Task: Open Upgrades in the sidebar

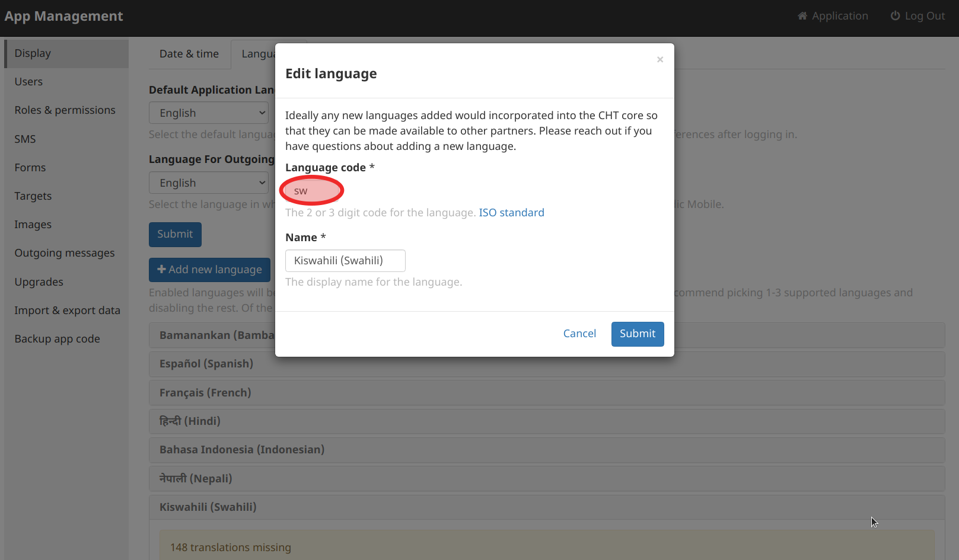Action: click(x=66, y=282)
